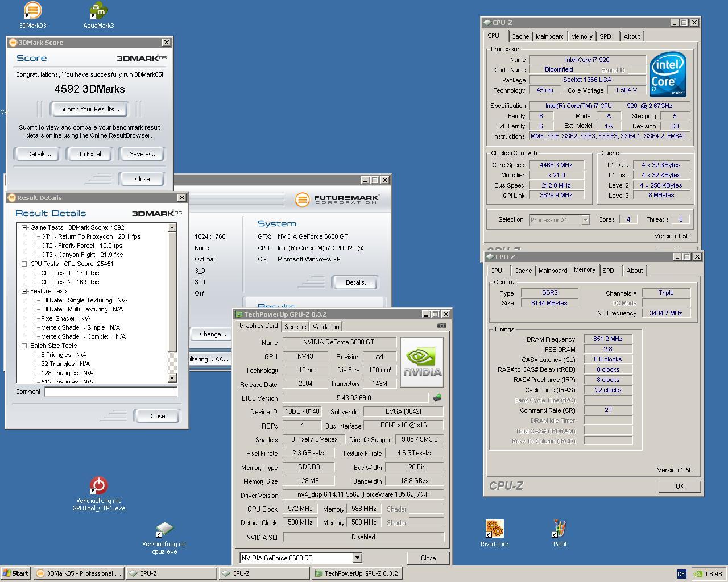728x582 pixels.
Task: Switch to TechPowerUp GPU-Z taskbar item
Action: 357,573
